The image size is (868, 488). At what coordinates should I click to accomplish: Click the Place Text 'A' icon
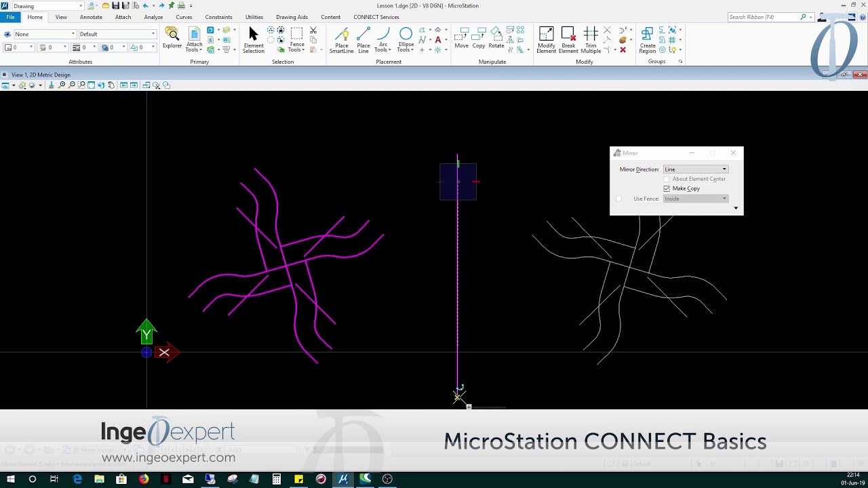pyautogui.click(x=438, y=40)
